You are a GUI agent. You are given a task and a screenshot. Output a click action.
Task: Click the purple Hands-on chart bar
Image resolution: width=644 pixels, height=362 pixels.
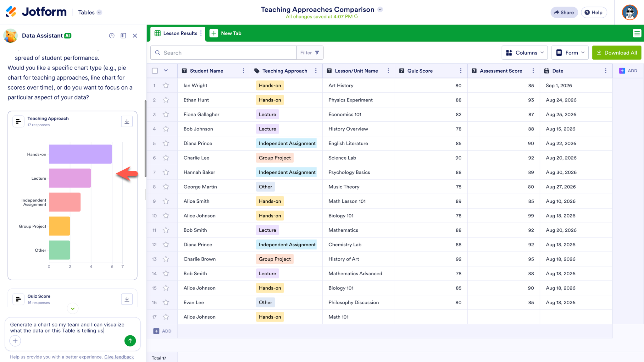click(80, 154)
